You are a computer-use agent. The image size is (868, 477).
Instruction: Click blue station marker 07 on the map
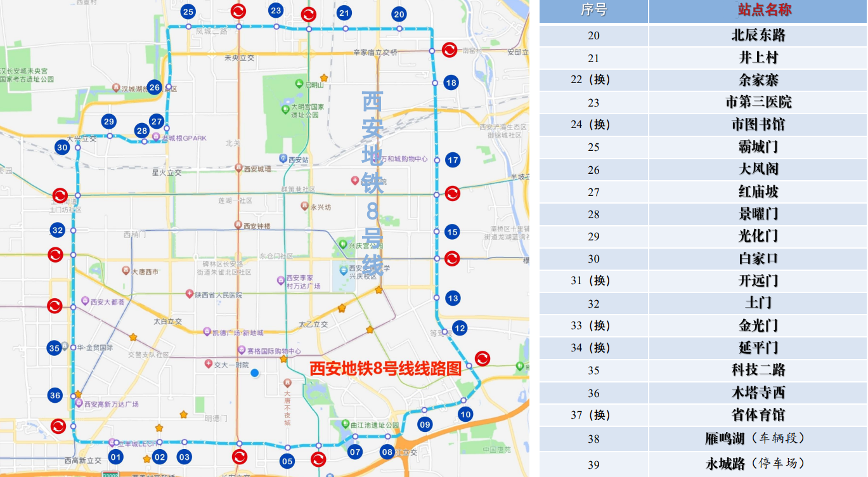355,452
